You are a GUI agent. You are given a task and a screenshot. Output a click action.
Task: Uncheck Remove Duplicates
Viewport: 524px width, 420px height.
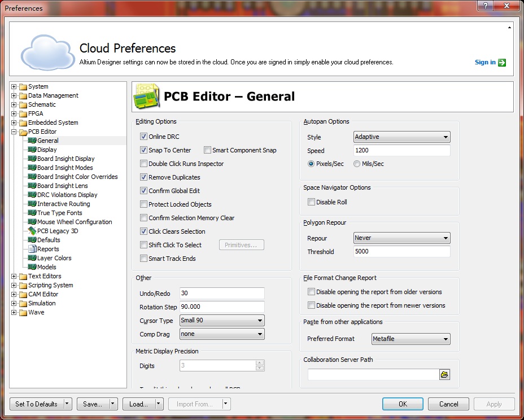click(143, 177)
